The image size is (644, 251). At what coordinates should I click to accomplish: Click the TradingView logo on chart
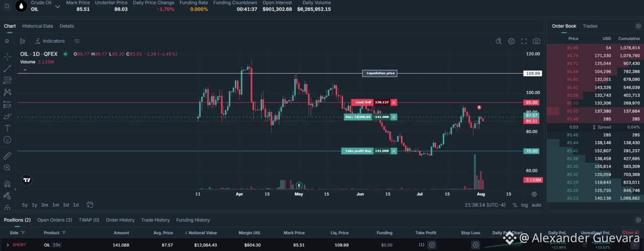pyautogui.click(x=27, y=180)
